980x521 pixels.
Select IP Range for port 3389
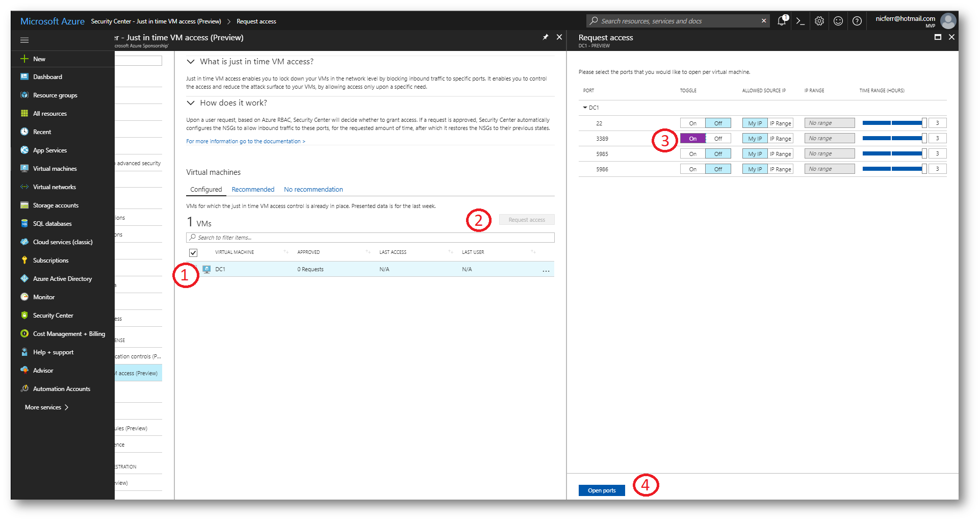(x=781, y=139)
